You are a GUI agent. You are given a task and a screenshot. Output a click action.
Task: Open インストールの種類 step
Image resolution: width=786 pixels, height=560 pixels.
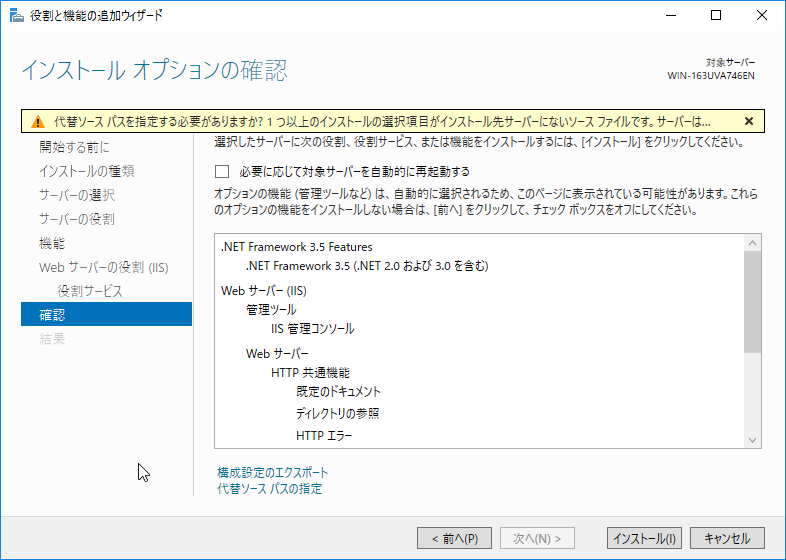(x=87, y=171)
